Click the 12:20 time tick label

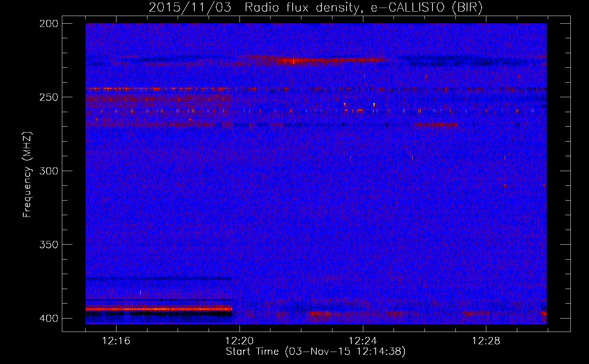point(240,341)
